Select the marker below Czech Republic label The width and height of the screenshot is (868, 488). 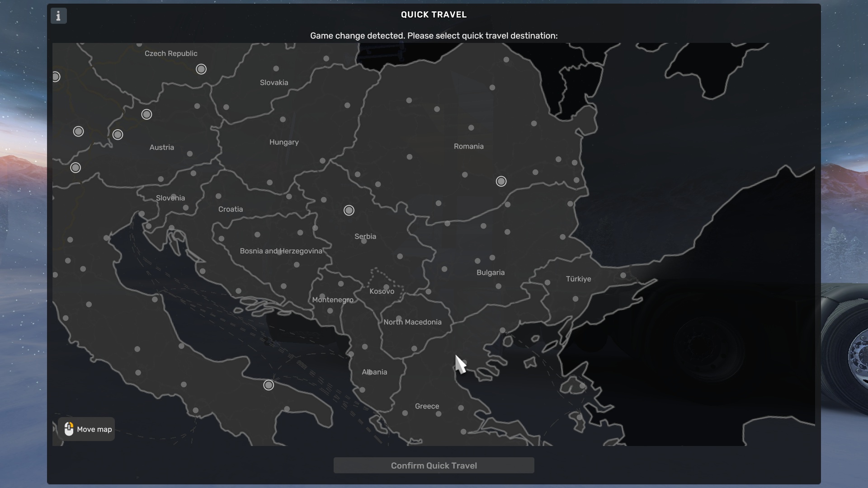(x=201, y=69)
